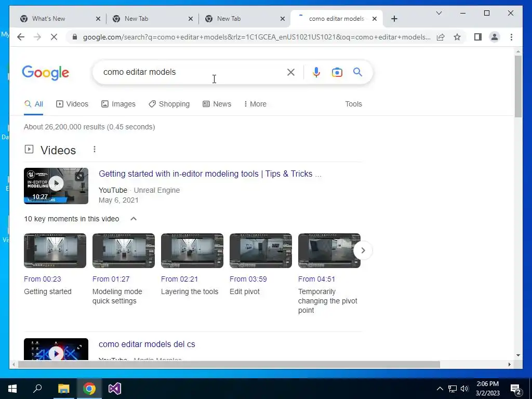532x399 pixels.
Task: Open como editar models del cs link
Action: 147,344
